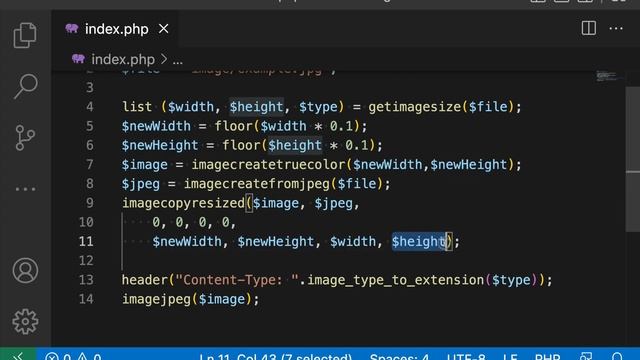
Task: Open notifications bell in status bar
Action: coord(617,357)
